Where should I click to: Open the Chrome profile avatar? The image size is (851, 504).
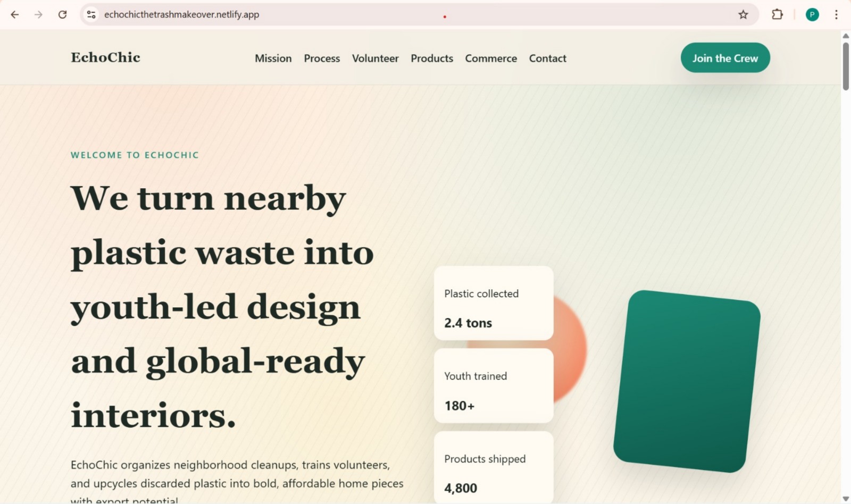click(812, 14)
